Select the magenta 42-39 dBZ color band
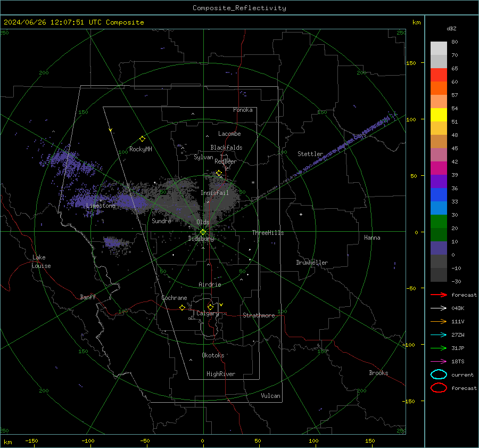This screenshot has height=448, width=479. click(x=439, y=168)
